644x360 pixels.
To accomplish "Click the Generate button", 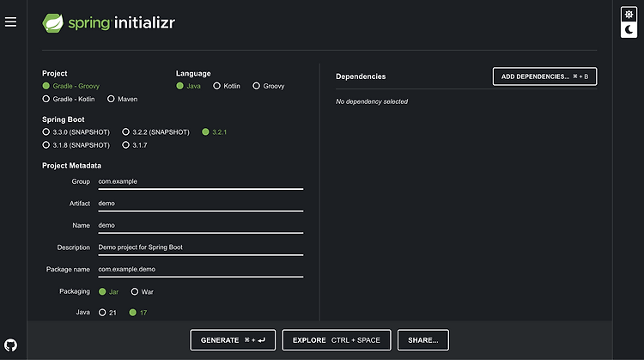I will tap(233, 340).
